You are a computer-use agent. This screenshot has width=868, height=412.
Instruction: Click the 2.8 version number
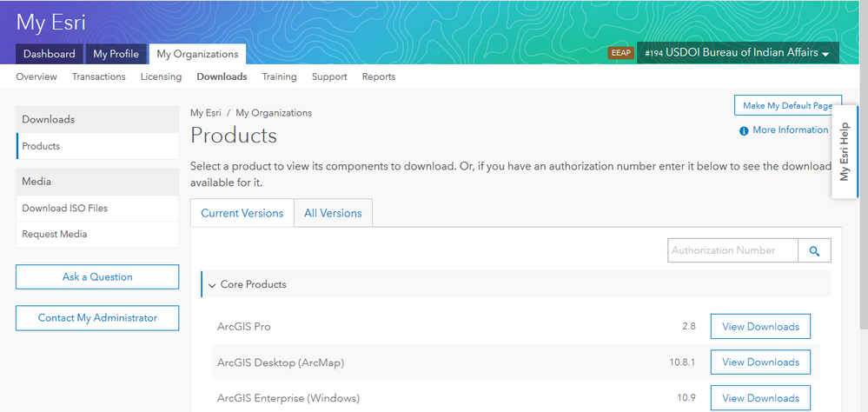689,327
